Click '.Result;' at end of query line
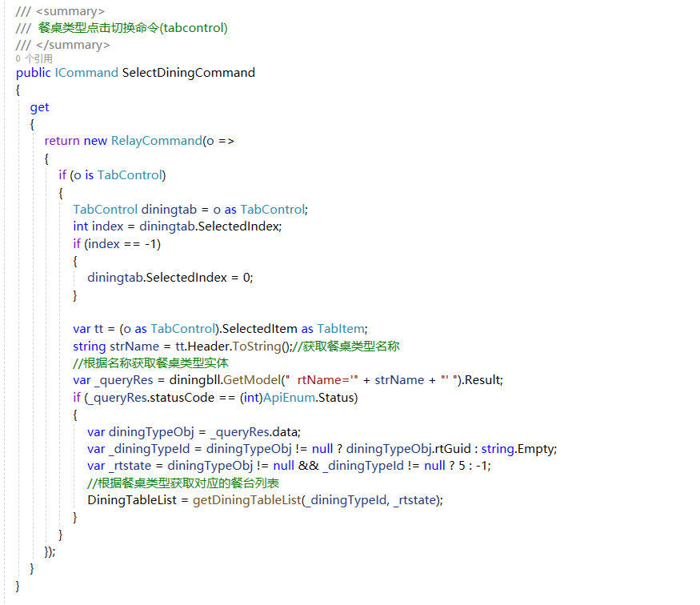 click(x=482, y=380)
